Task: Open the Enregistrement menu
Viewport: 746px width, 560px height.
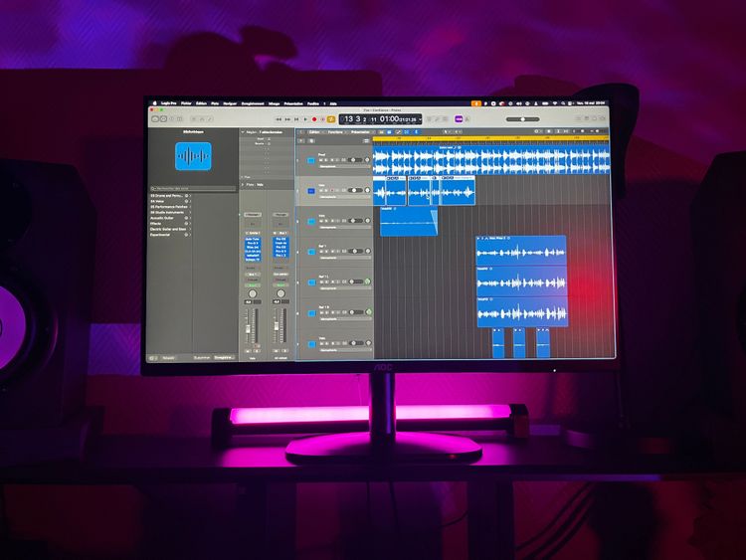Action: point(253,103)
